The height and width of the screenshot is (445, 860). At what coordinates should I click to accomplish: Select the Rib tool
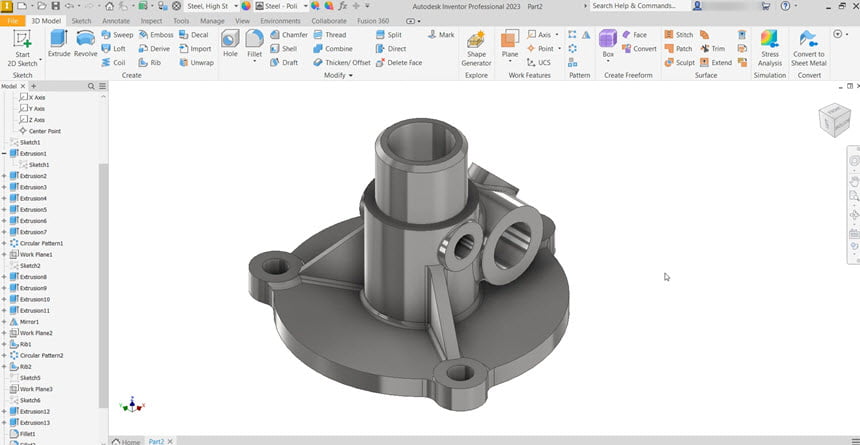tap(150, 63)
